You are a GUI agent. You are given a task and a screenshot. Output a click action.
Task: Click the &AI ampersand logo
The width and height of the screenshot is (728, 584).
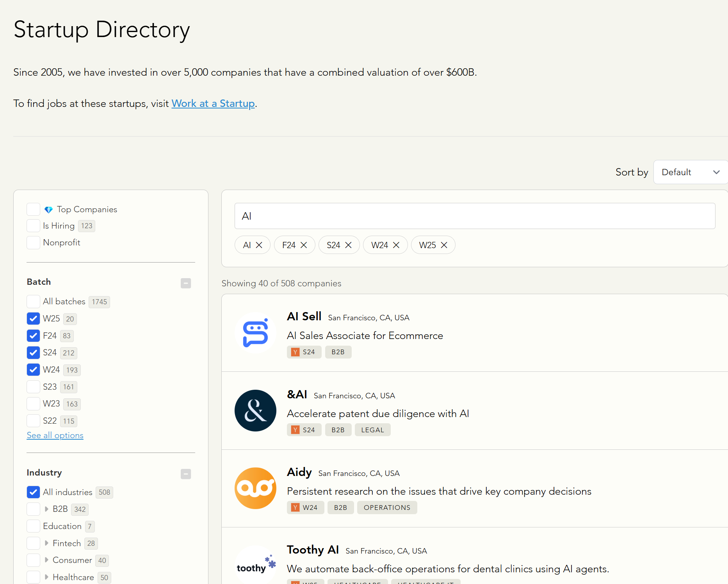pos(255,410)
